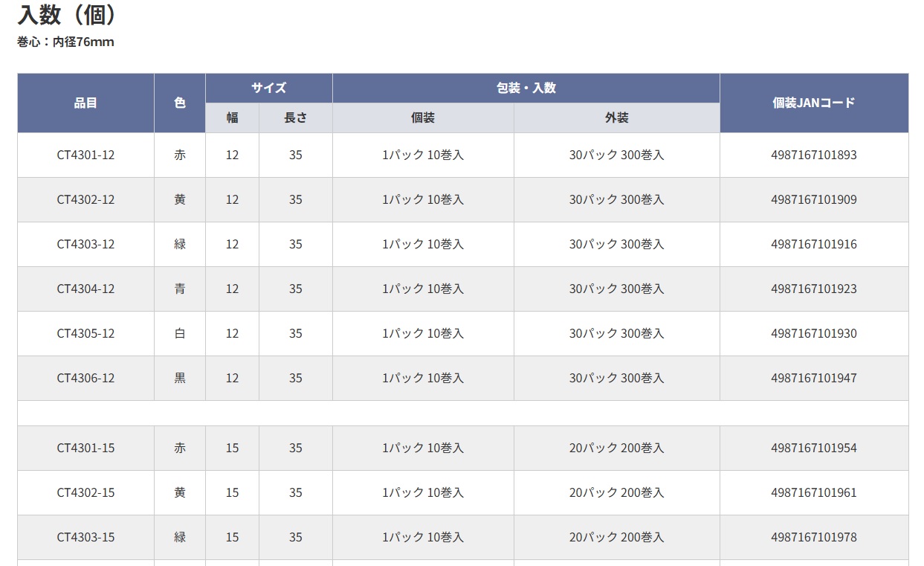This screenshot has width=924, height=566.
Task: Click JAN code 4987167101893
Action: tap(814, 155)
